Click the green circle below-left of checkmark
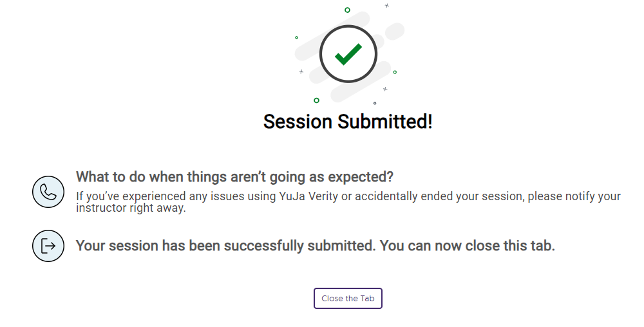 316,100
